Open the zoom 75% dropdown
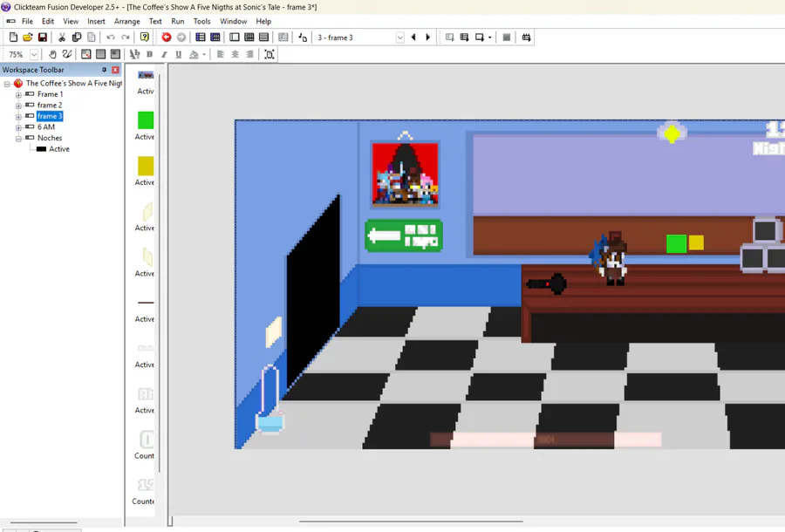This screenshot has width=785, height=532. 34,54
